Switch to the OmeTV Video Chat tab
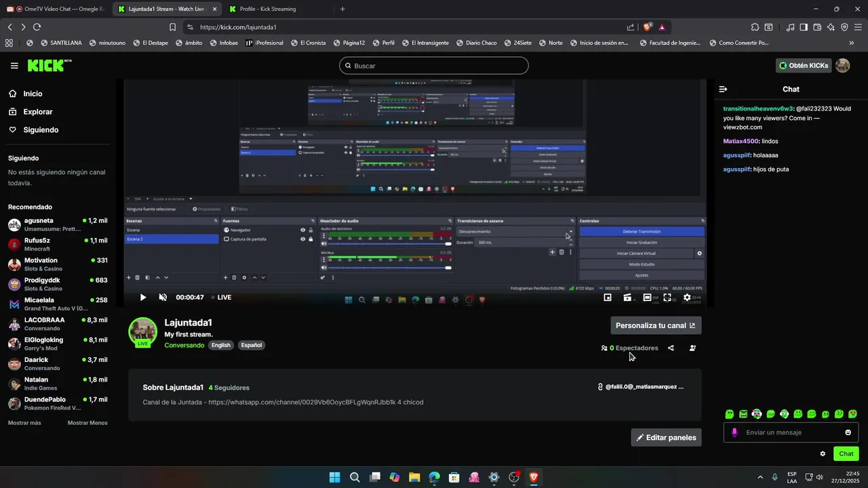The height and width of the screenshot is (488, 868). (56, 9)
